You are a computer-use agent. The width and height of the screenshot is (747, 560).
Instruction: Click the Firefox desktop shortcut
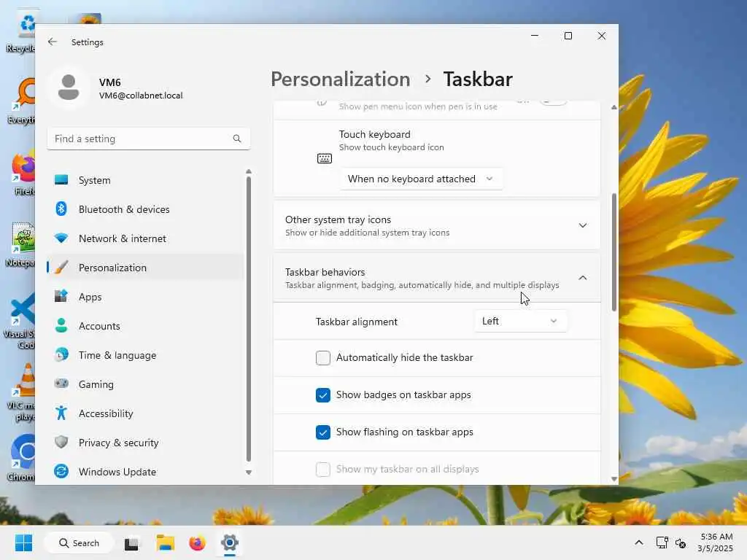[x=23, y=172]
